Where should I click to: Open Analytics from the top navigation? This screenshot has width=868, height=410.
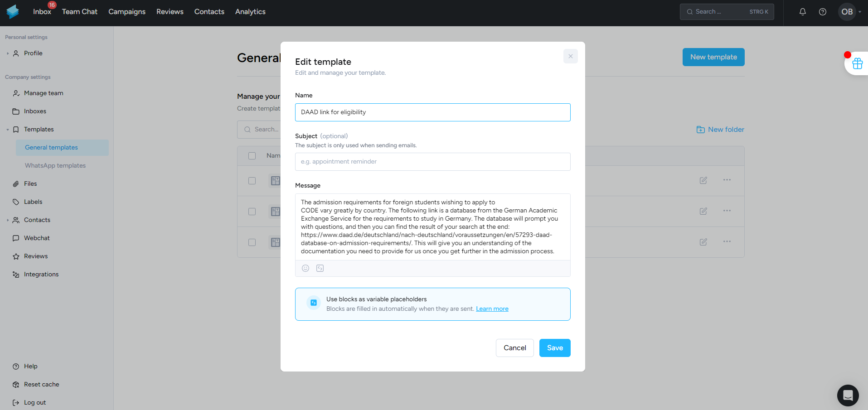coord(250,12)
